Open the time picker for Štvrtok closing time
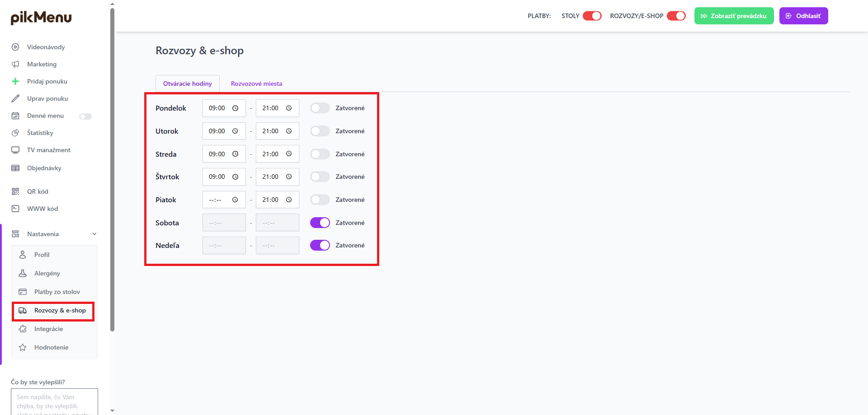Image resolution: width=868 pixels, height=415 pixels. (x=289, y=177)
